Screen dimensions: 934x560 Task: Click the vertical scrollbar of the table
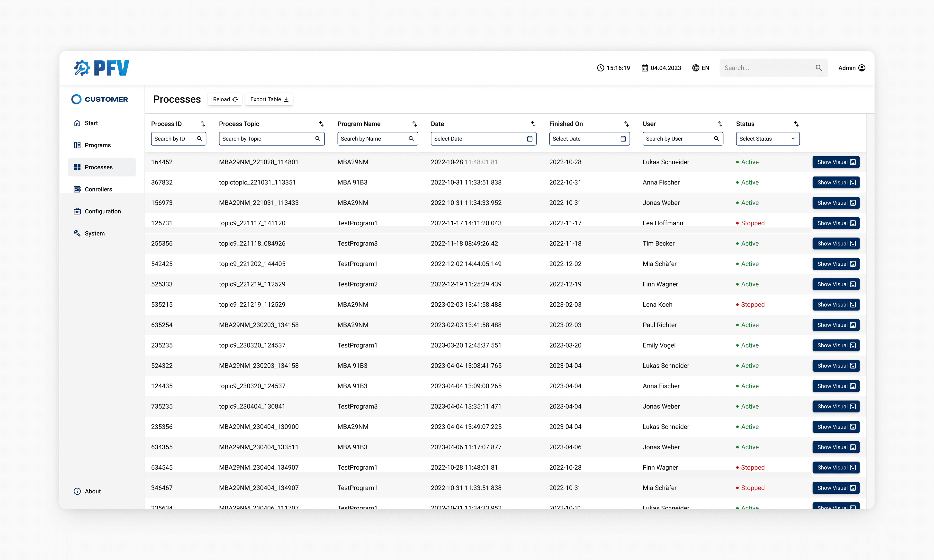pyautogui.click(x=870, y=311)
